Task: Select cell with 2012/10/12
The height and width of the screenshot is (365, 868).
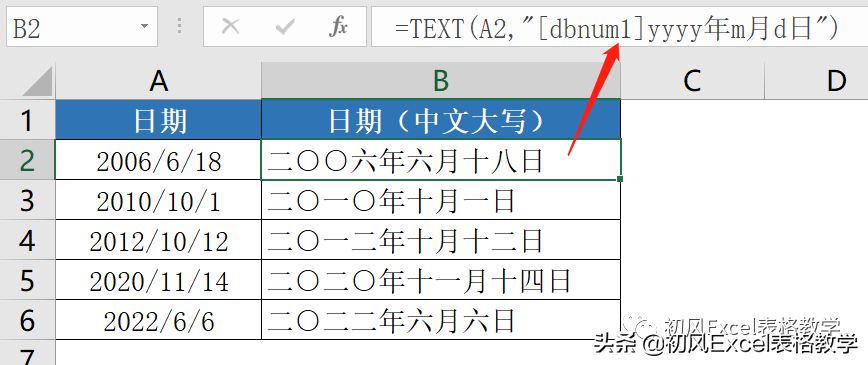Action: (x=158, y=240)
